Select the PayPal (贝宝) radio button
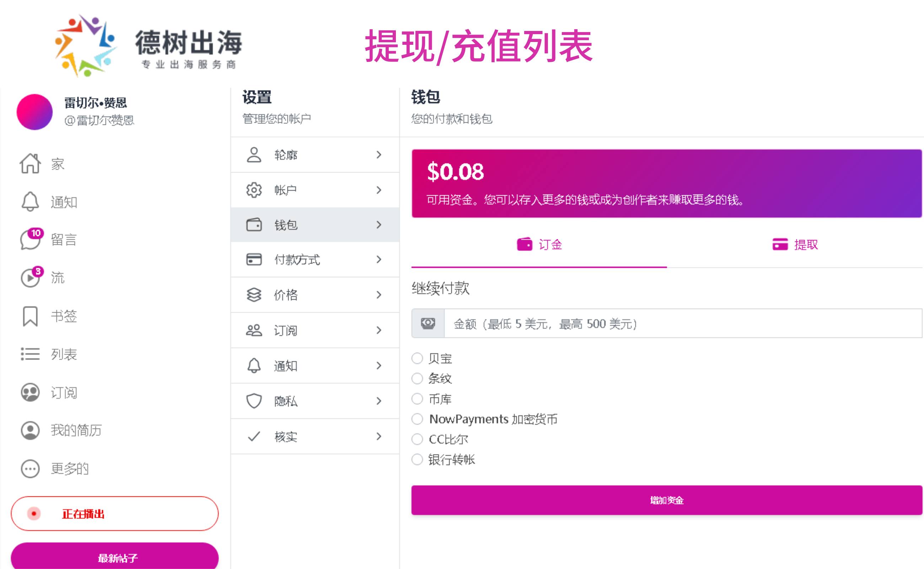 coord(417,358)
